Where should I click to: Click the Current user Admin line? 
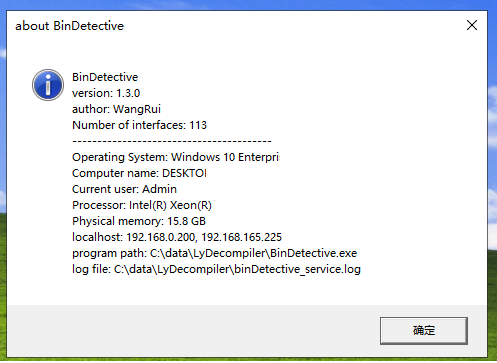(x=124, y=189)
